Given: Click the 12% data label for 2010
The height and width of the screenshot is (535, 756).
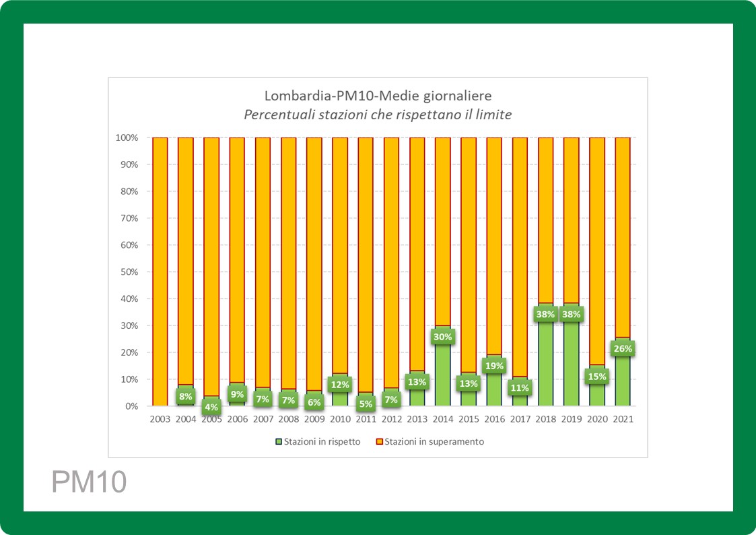Looking at the screenshot, I should pyautogui.click(x=340, y=385).
